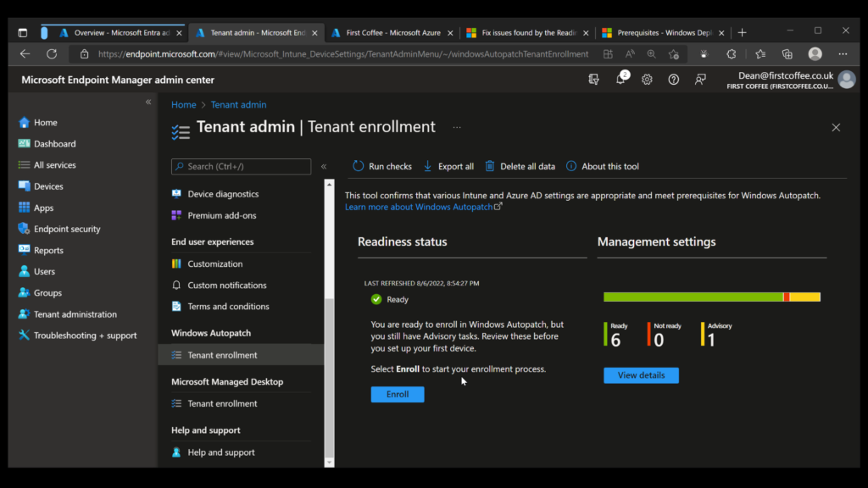Screen dimensions: 868x488
Task: Collapse the navigation menu with the chevron
Action: tap(324, 166)
